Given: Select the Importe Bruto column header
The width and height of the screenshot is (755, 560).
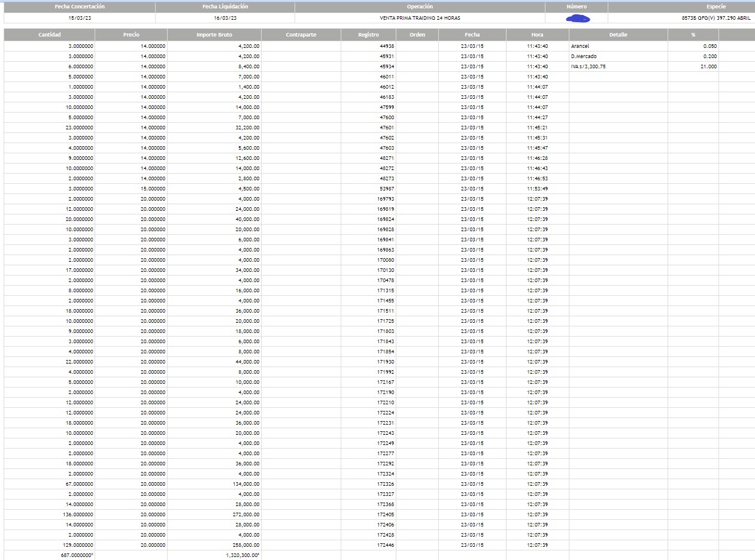Looking at the screenshot, I should point(214,35).
